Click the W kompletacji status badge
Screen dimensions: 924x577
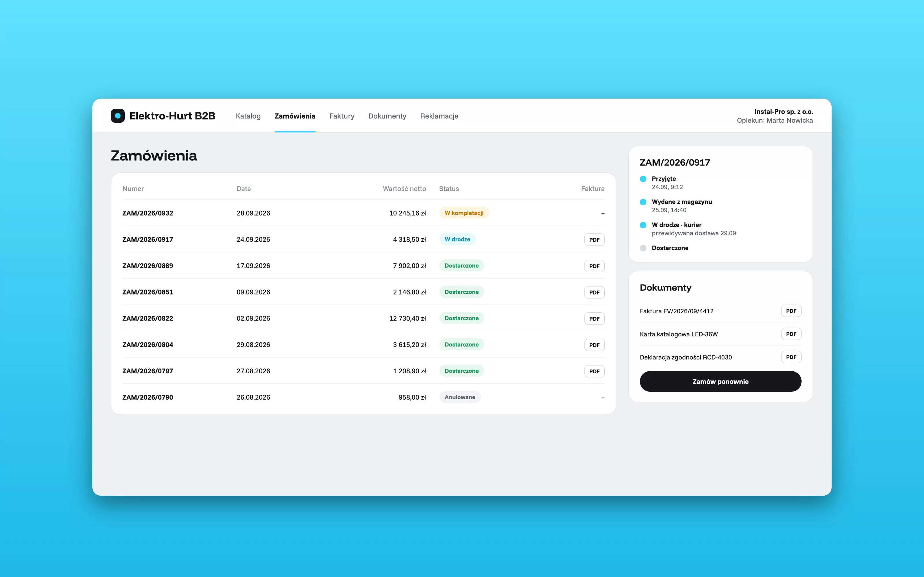click(x=464, y=213)
